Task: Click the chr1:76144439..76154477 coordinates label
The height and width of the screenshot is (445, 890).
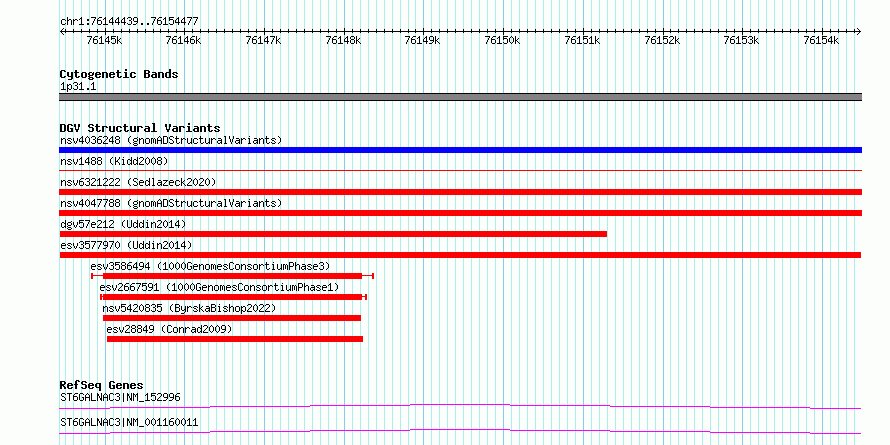Action: [129, 21]
